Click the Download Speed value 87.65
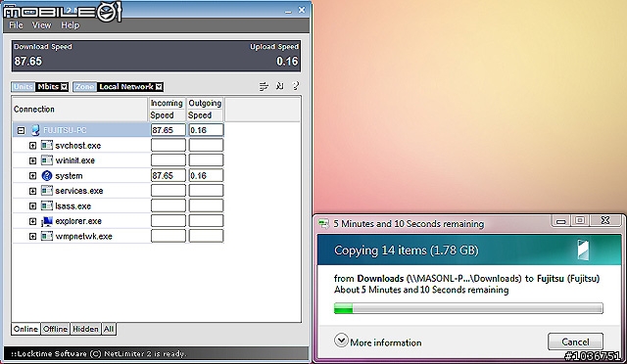Viewport: 627px width, 364px height. pyautogui.click(x=28, y=61)
